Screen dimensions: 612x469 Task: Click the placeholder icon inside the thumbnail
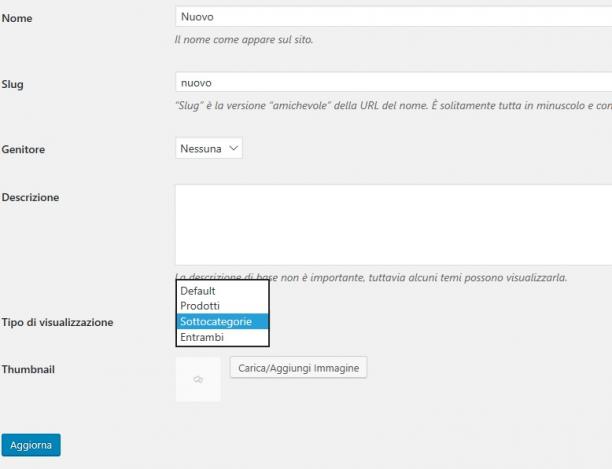198,379
